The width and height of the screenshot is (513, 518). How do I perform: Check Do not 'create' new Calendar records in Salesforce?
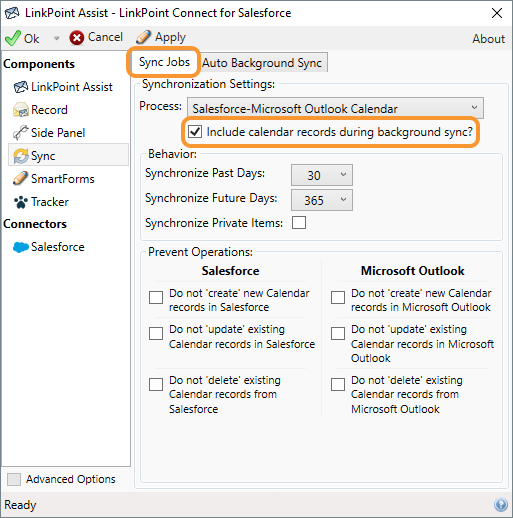click(x=156, y=297)
